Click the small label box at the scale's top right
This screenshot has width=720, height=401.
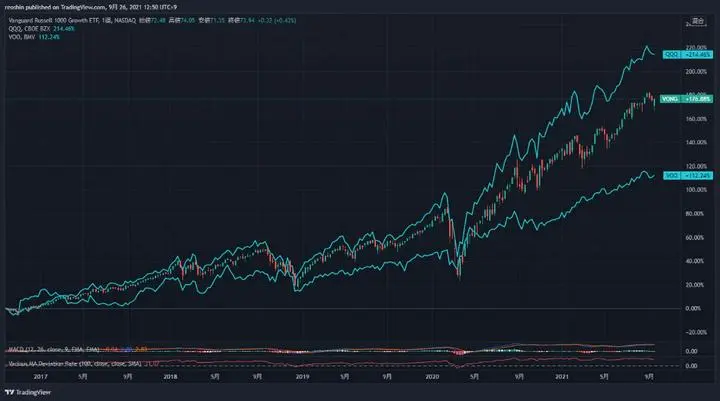point(698,21)
